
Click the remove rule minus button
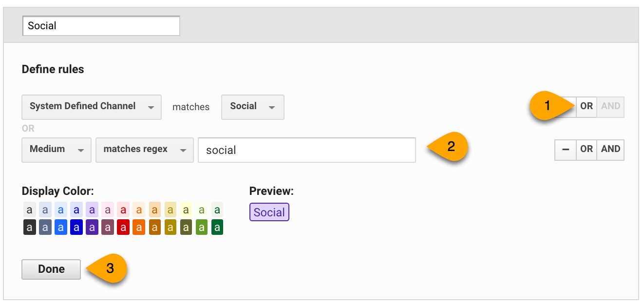[566, 150]
